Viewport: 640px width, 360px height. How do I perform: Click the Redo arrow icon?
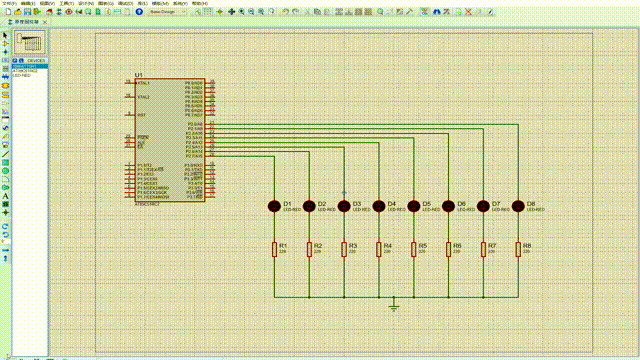click(295, 12)
